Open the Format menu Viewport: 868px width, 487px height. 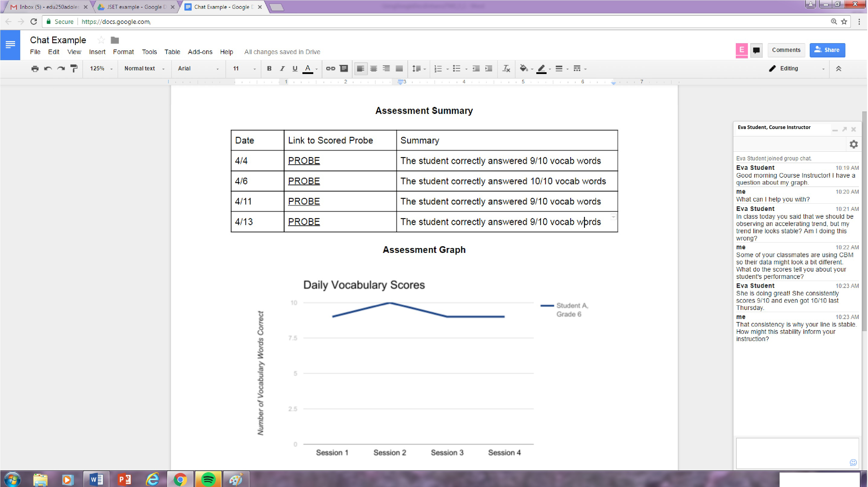coord(123,52)
